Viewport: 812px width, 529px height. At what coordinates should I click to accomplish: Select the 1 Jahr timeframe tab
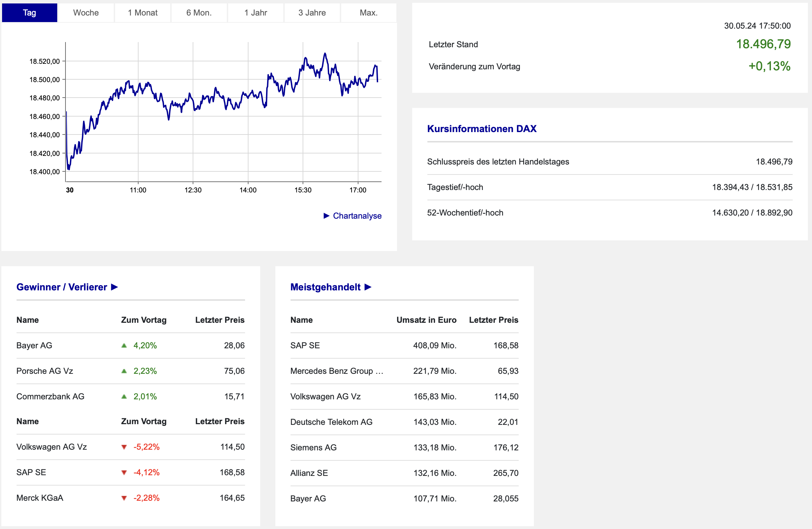click(x=255, y=13)
